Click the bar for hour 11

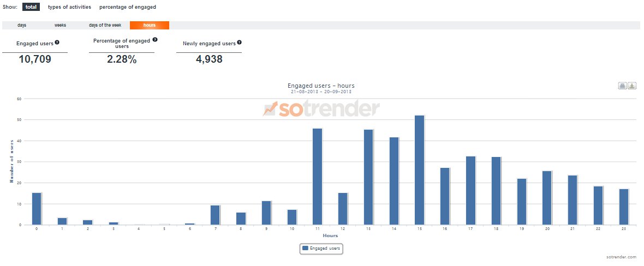[317, 176]
